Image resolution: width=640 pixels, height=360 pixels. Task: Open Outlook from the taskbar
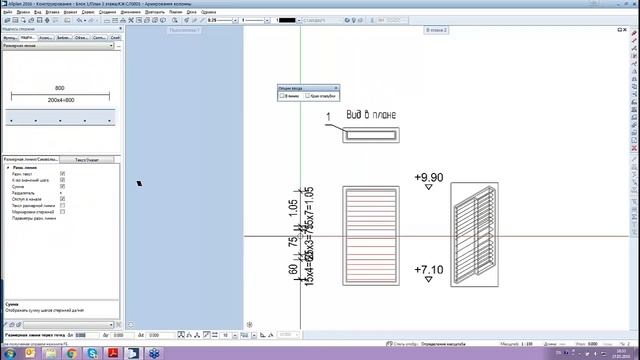(x=30, y=353)
